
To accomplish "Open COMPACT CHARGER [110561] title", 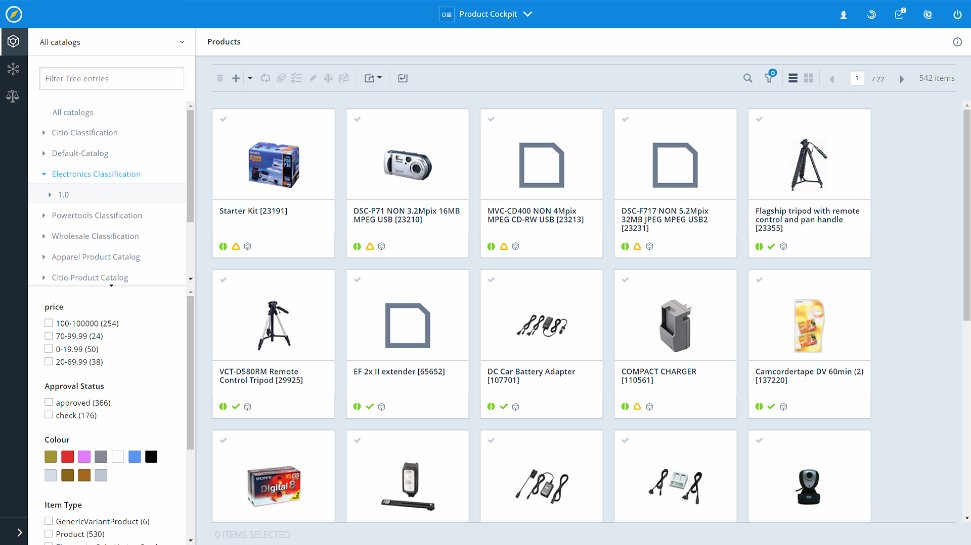I will [659, 376].
